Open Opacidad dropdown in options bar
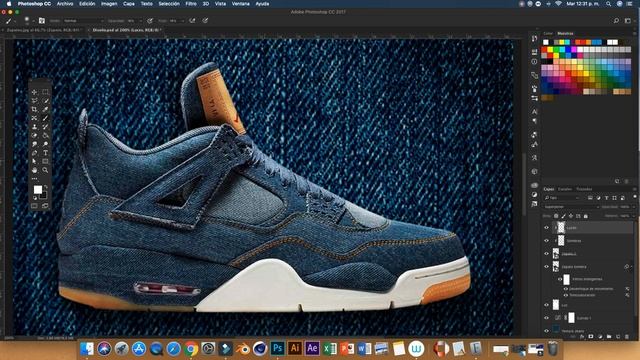 point(140,20)
